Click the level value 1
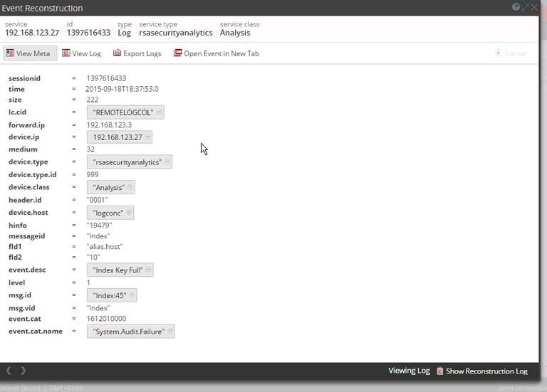The height and width of the screenshot is (392, 547). click(88, 282)
